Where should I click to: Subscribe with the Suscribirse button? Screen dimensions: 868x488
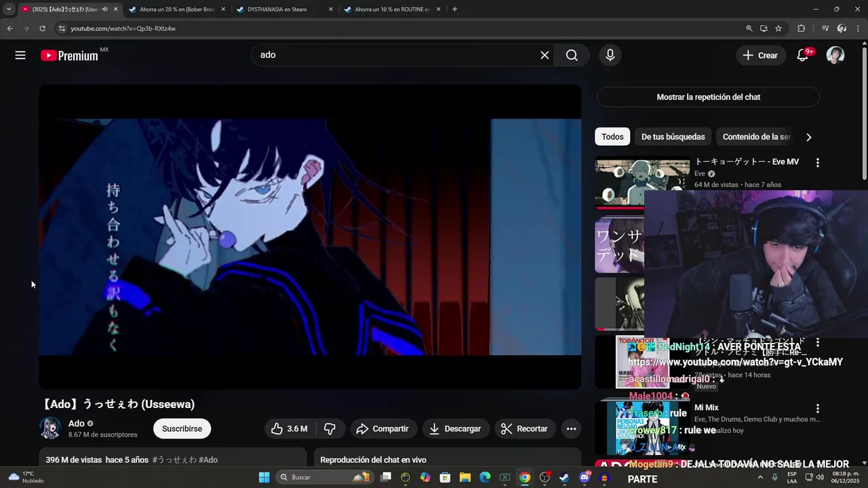182,428
